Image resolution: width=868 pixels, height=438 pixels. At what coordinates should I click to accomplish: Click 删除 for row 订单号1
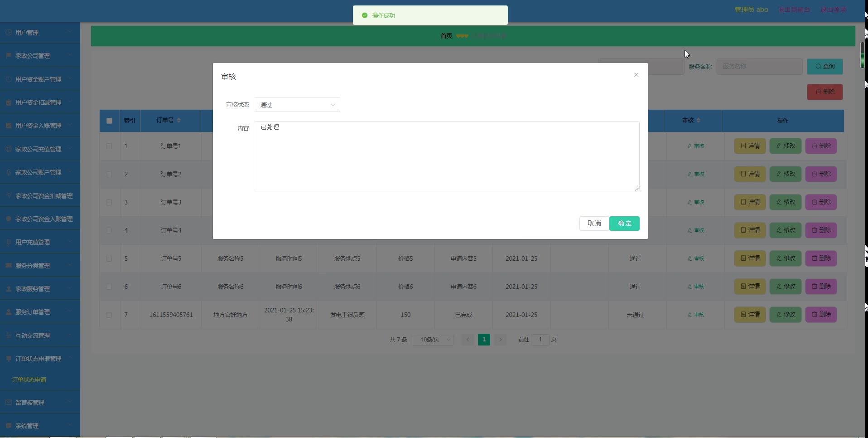click(821, 146)
